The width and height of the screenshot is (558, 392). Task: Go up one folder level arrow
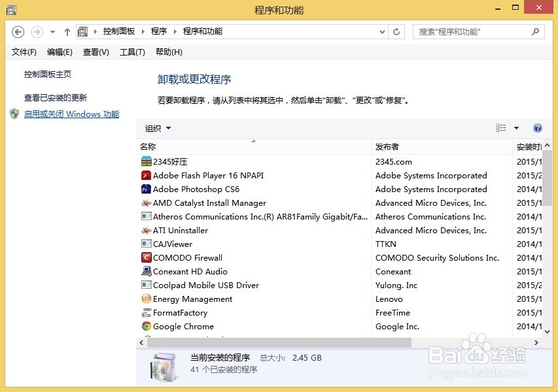click(x=67, y=32)
